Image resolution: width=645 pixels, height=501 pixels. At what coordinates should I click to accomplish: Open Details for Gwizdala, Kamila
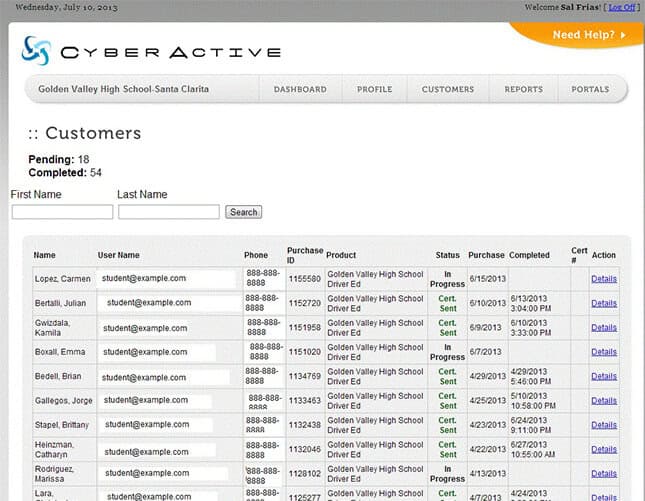pos(604,327)
